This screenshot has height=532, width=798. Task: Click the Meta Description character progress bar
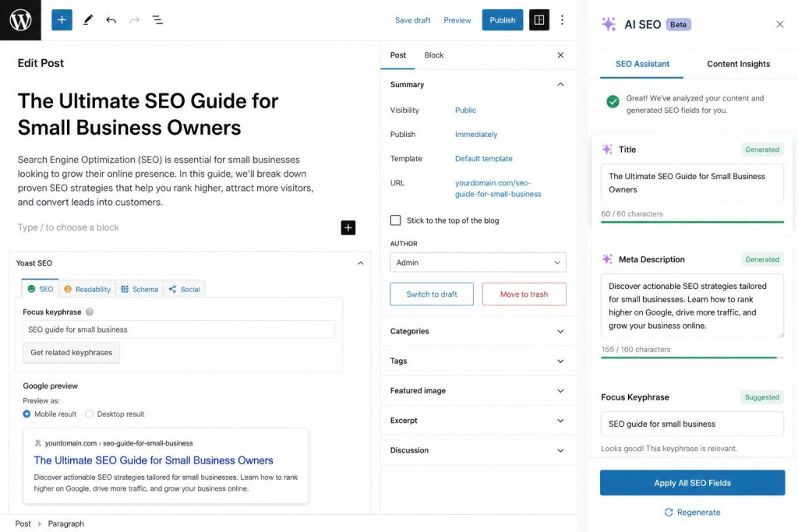point(692,358)
